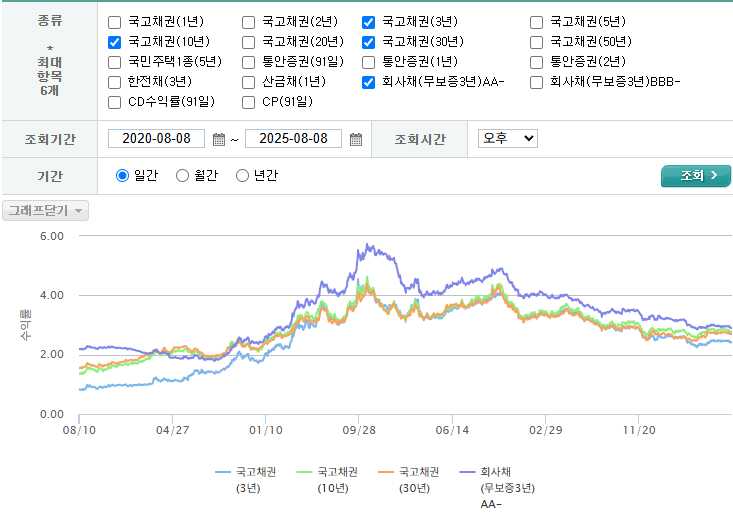This screenshot has width=733, height=523.
Task: Collapse the chart with 그래프닫기 dropdown
Action: point(47,210)
